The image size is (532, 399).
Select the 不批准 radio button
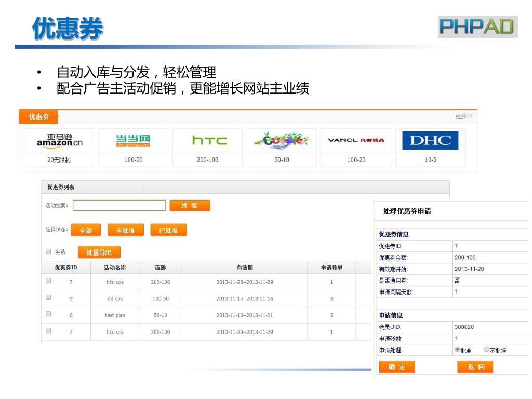click(x=486, y=349)
